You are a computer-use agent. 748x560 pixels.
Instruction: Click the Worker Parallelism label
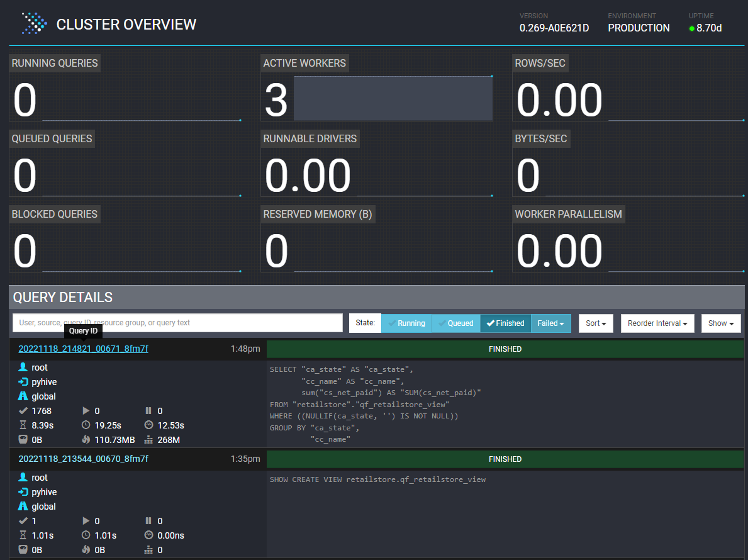(569, 214)
